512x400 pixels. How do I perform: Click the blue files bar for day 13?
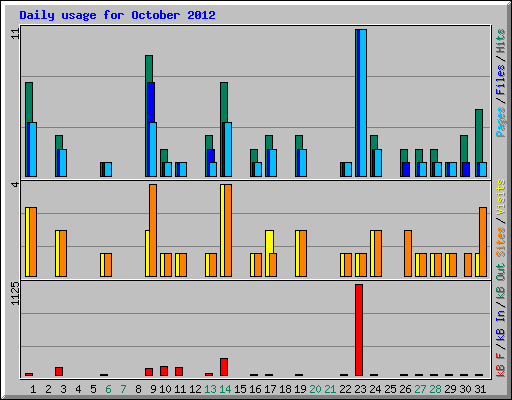tap(211, 156)
